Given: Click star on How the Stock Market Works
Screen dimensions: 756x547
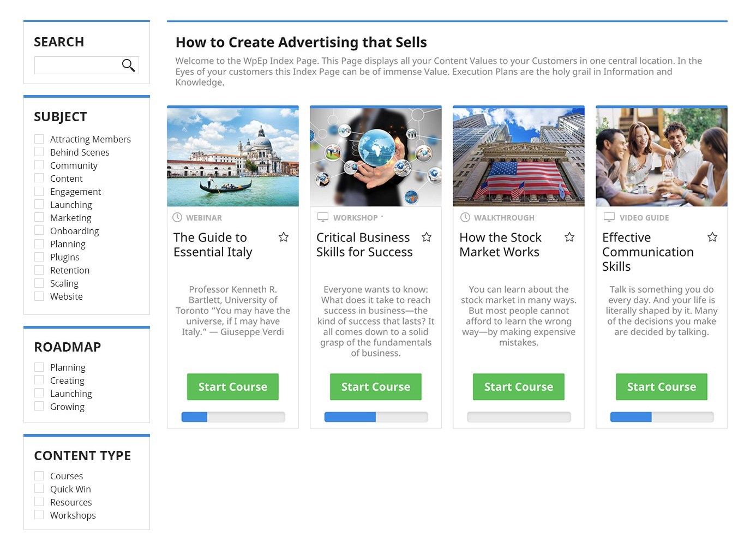Looking at the screenshot, I should coord(569,237).
